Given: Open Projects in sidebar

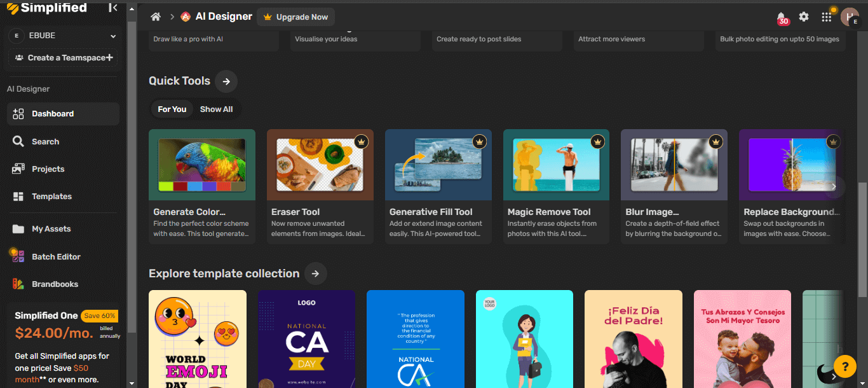Looking at the screenshot, I should pyautogui.click(x=48, y=169).
